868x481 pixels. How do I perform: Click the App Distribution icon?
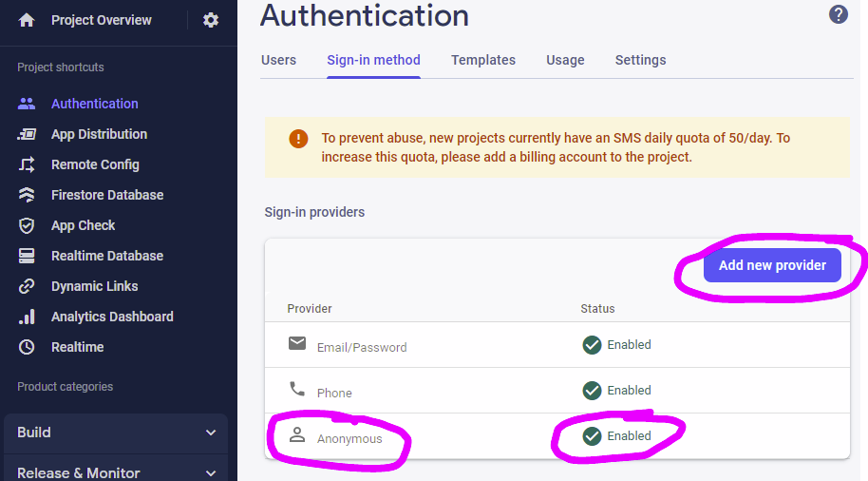pos(26,134)
